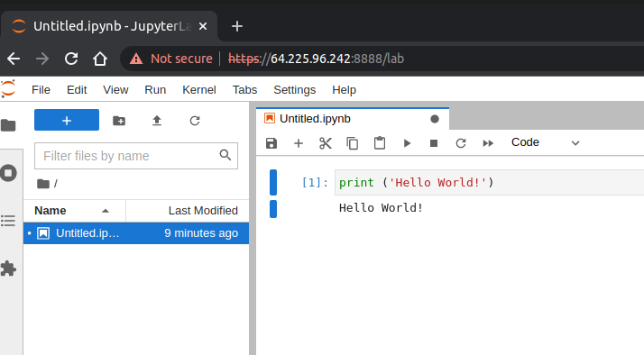
Task: Open the File Browser sidebar tab
Action: (8, 125)
